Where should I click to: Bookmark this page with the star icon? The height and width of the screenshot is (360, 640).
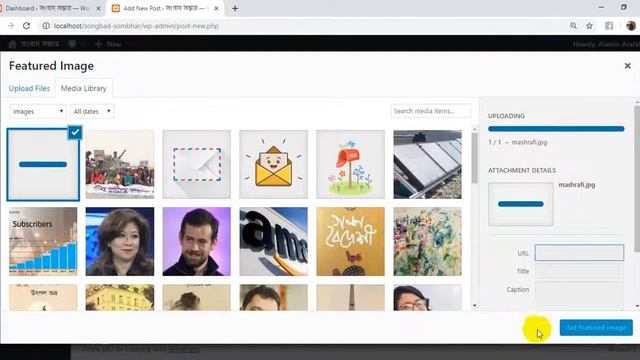pos(589,26)
